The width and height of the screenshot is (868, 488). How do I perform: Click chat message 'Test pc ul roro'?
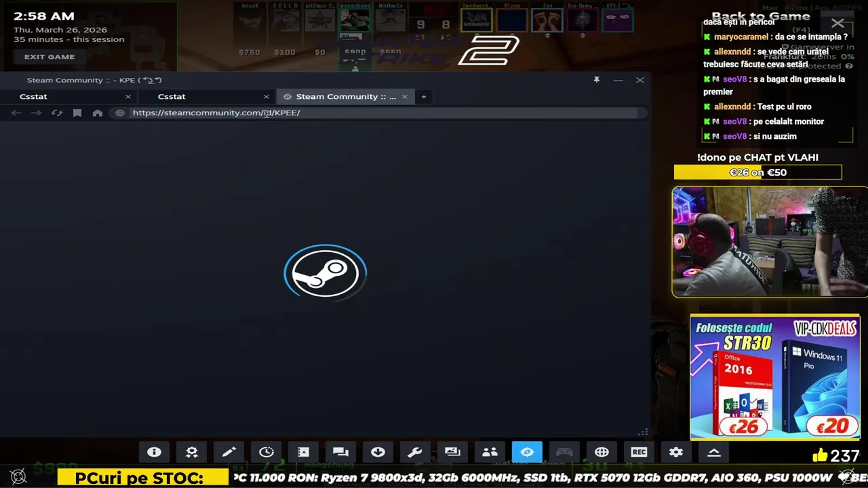click(x=784, y=106)
